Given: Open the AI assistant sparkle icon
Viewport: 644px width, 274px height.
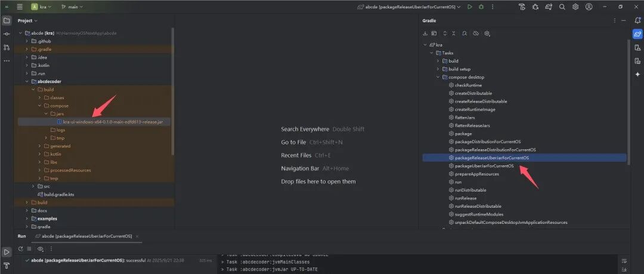Looking at the screenshot, I should 637,75.
